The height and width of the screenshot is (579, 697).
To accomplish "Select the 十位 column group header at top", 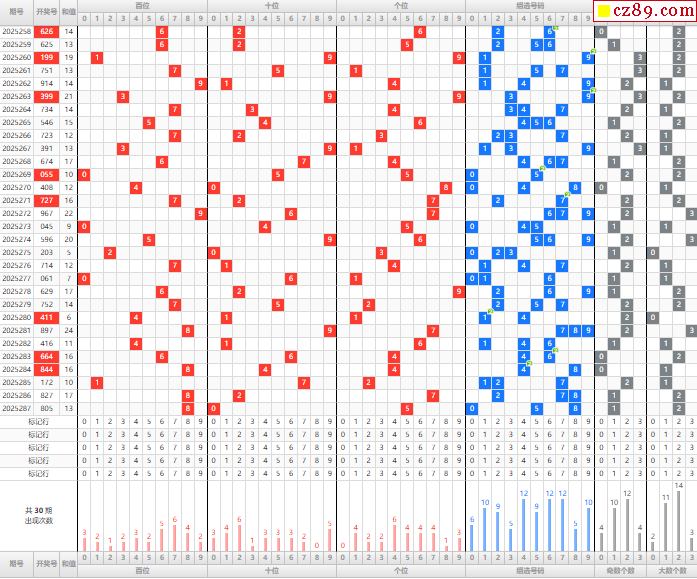I will tap(271, 5).
